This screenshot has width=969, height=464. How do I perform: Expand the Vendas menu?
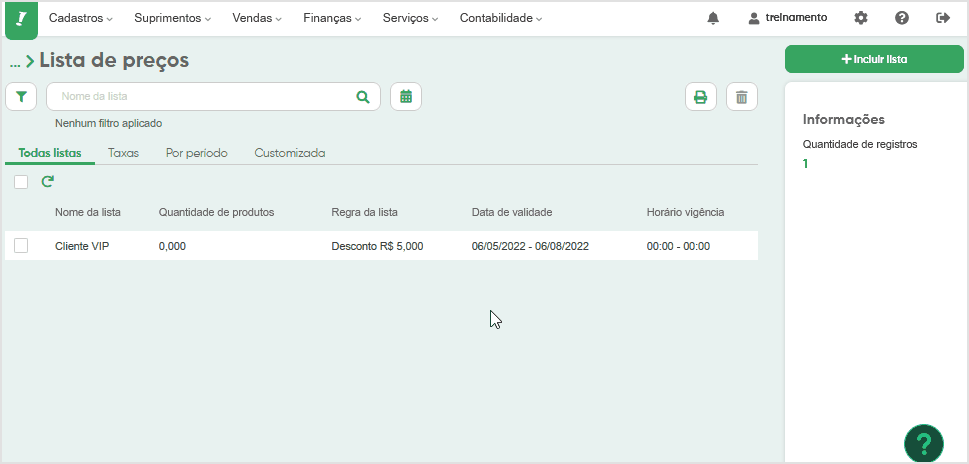257,19
